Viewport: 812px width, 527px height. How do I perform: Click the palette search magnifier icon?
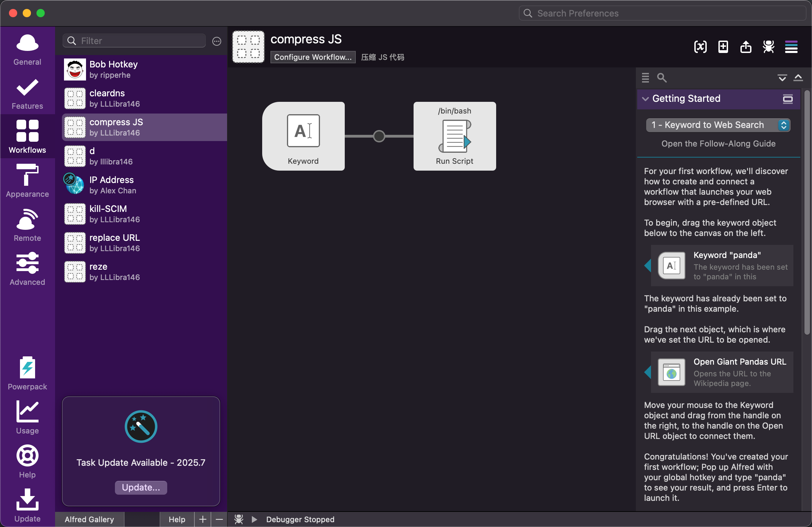(x=662, y=78)
